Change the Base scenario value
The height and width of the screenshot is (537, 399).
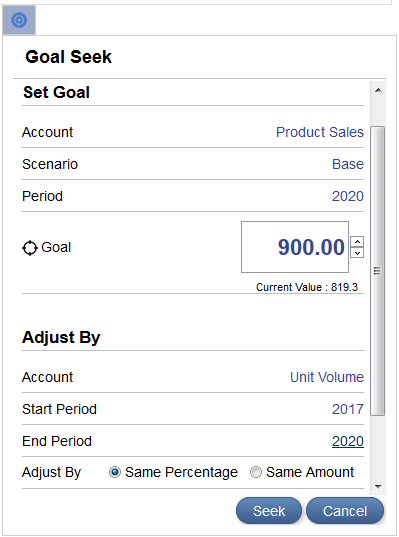(x=348, y=164)
